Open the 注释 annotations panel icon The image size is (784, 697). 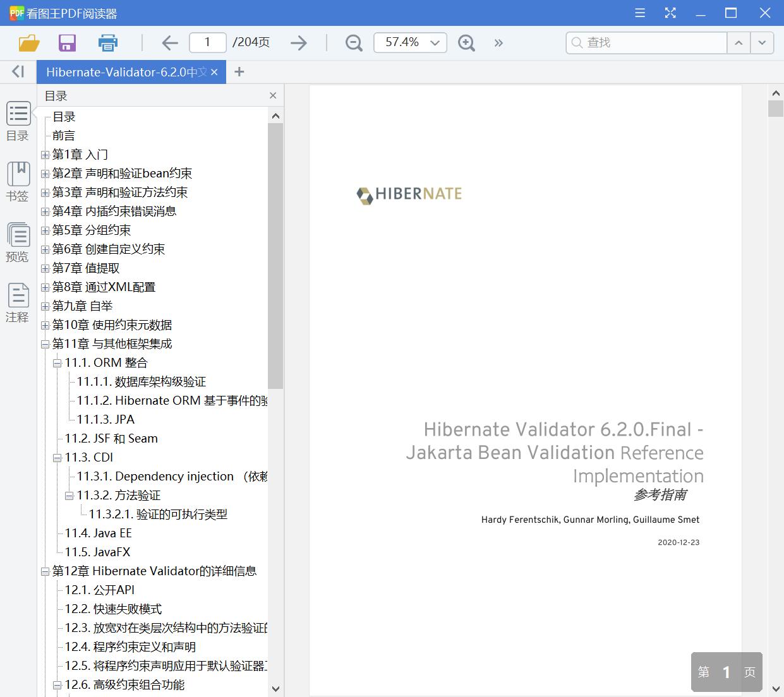pos(18,303)
